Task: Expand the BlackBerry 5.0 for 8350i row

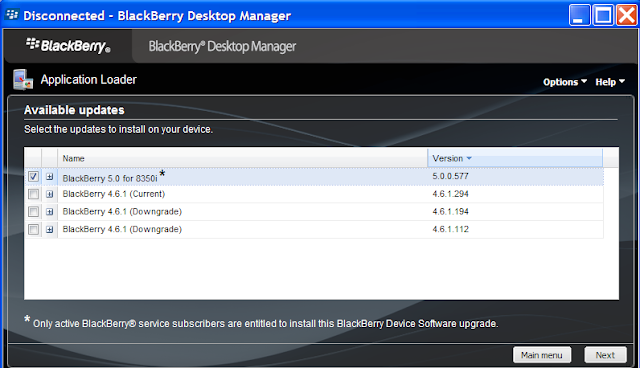Action: (50, 177)
